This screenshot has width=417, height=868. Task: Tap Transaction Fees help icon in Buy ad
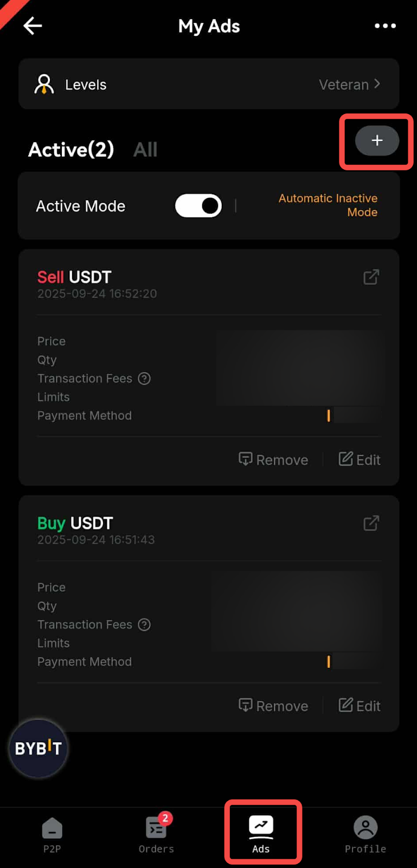tap(144, 625)
